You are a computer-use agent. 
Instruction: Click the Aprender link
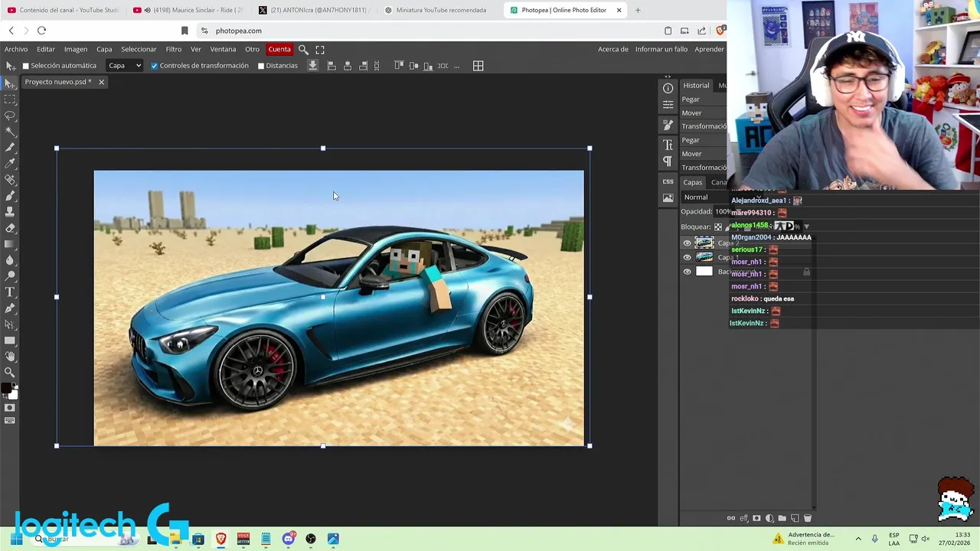pos(710,49)
